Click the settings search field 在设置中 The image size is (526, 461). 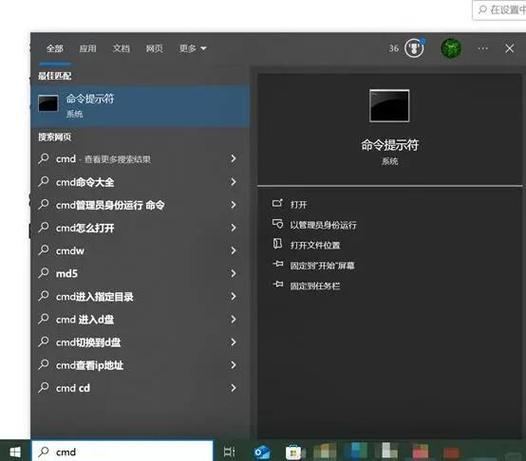[x=500, y=10]
